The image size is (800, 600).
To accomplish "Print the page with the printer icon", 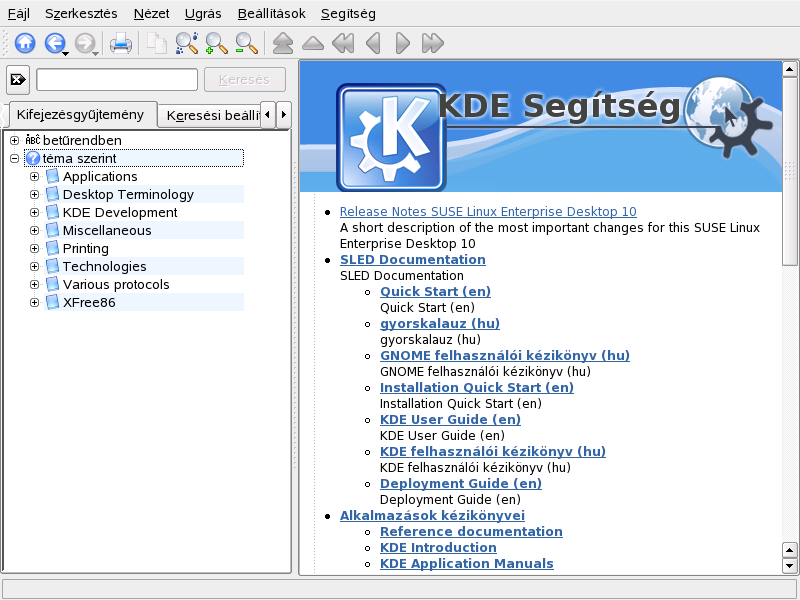I will tap(121, 43).
